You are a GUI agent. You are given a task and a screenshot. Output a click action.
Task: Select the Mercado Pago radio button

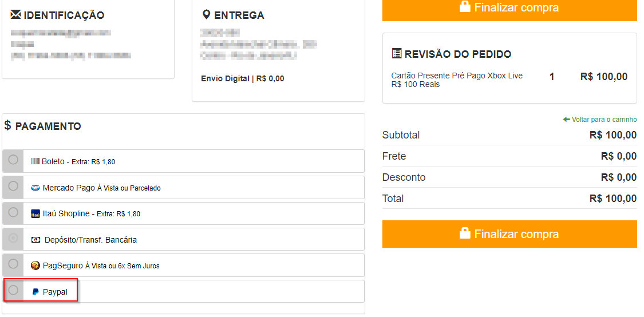(x=13, y=186)
